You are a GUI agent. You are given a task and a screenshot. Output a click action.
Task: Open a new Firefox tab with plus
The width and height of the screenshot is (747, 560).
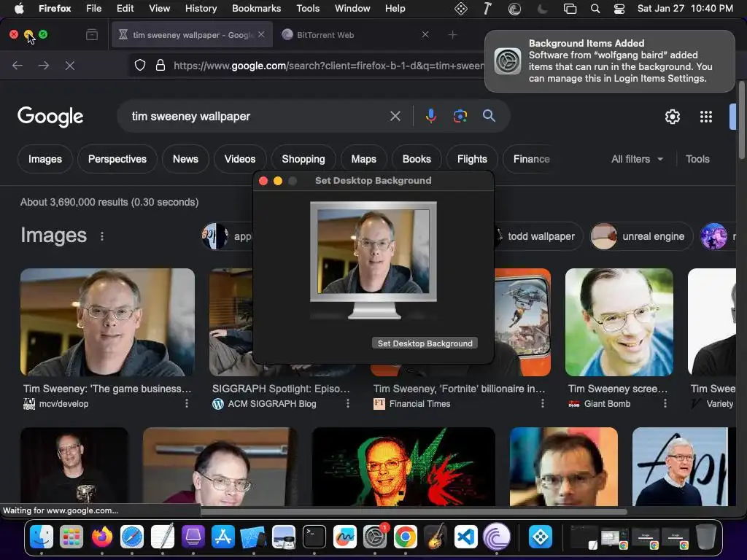coord(452,35)
